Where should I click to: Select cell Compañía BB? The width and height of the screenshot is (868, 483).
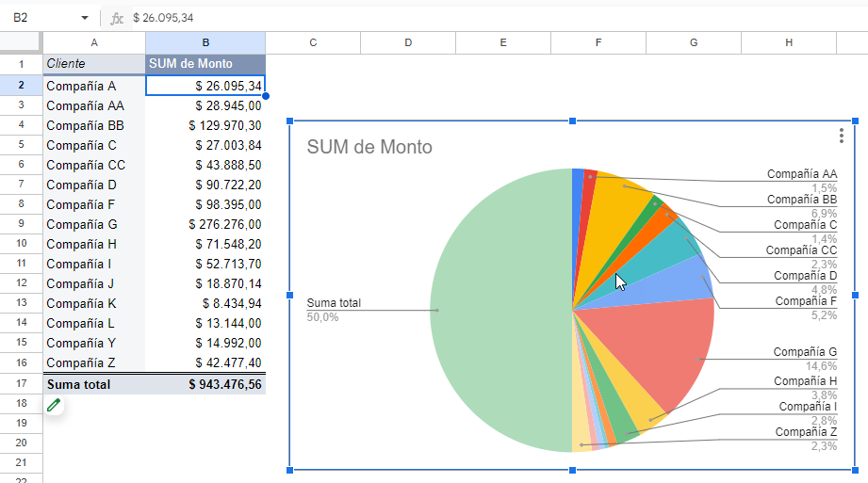94,125
